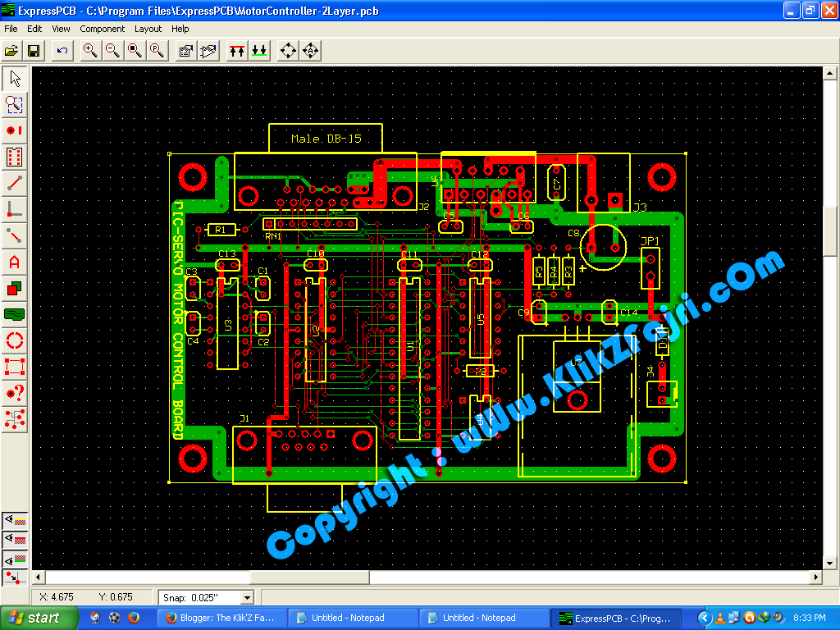This screenshot has height=630, width=840.
Task: Open the Component menu
Action: [x=102, y=29]
